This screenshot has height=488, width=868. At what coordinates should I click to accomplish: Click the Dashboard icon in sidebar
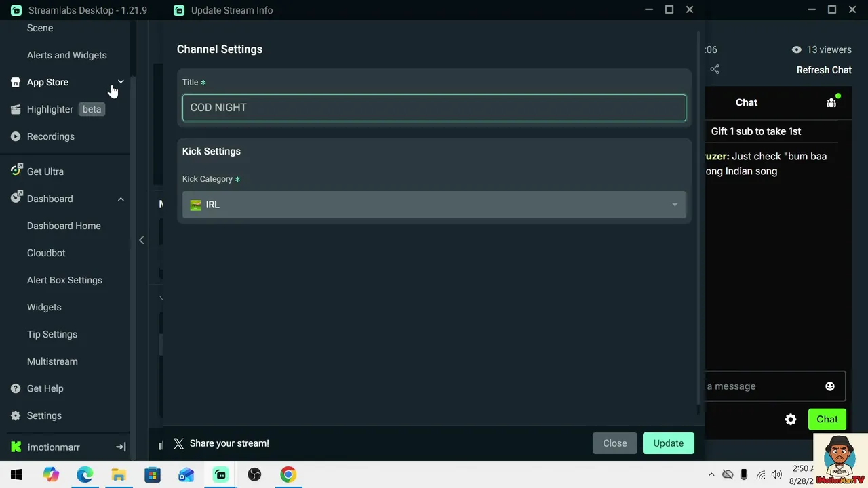click(x=16, y=198)
